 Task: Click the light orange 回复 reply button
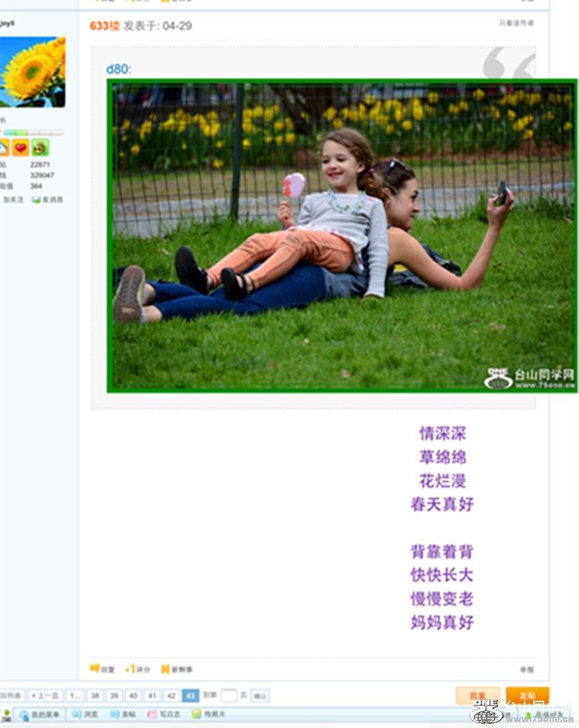(x=478, y=695)
